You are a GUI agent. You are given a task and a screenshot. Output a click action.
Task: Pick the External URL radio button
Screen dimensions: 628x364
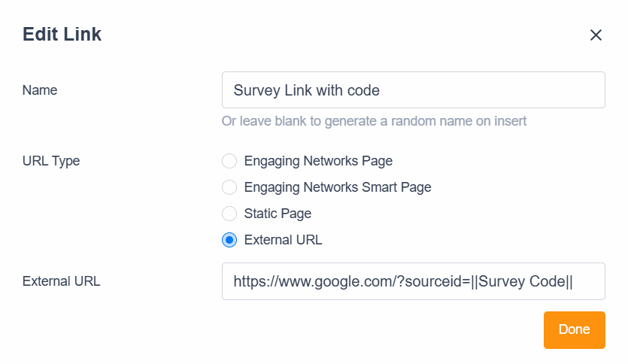pos(229,240)
